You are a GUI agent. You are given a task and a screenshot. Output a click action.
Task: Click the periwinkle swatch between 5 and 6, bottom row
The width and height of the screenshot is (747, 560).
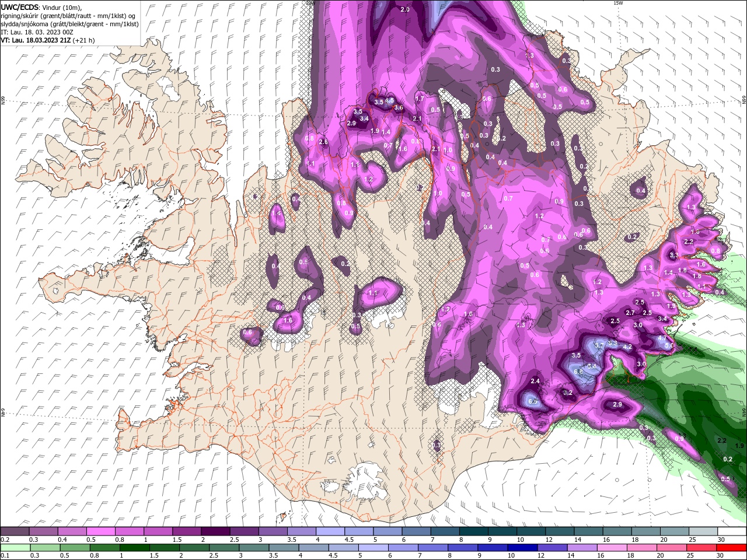pyautogui.click(x=373, y=548)
